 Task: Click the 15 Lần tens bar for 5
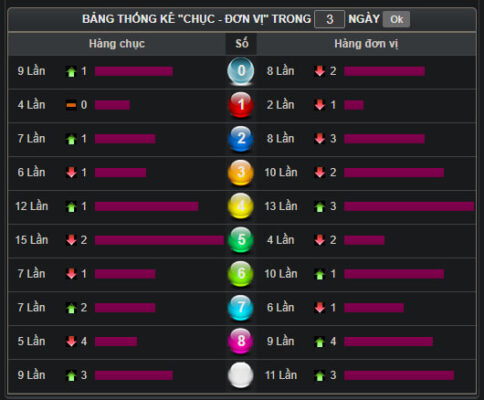point(159,240)
